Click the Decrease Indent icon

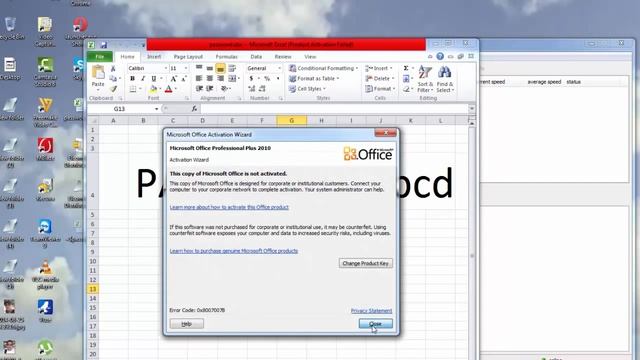pyautogui.click(x=199, y=89)
